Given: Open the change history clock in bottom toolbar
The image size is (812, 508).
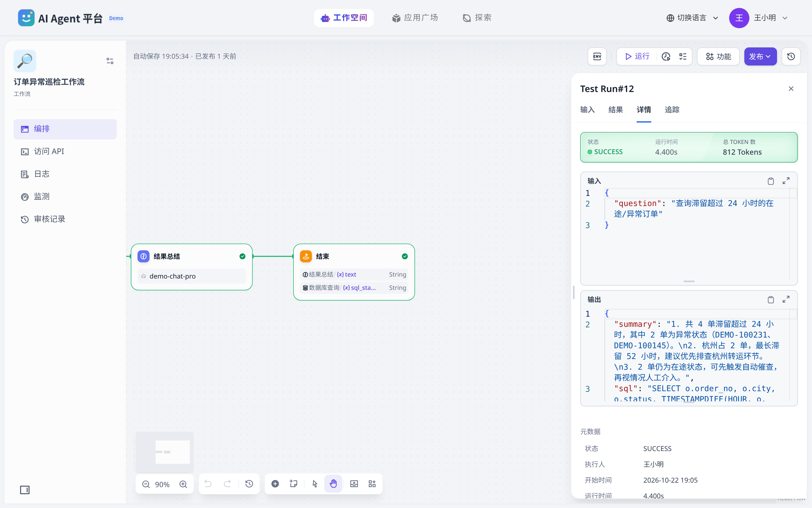Looking at the screenshot, I should [249, 484].
